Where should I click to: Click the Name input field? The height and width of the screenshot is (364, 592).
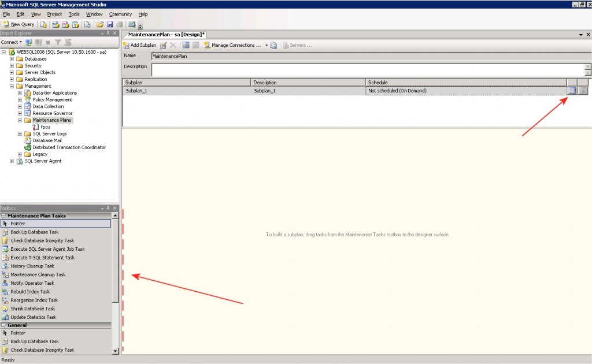(x=371, y=56)
